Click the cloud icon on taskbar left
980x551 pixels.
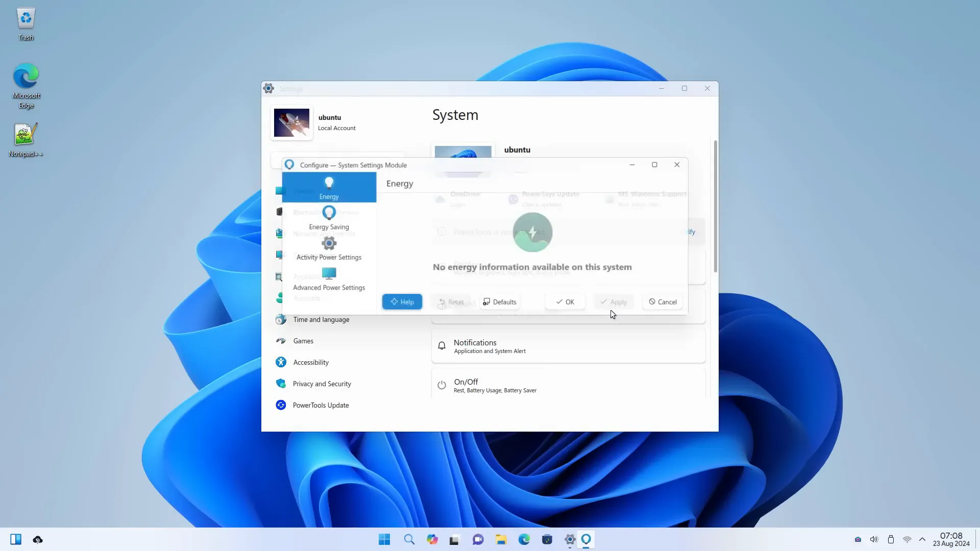[x=38, y=540]
